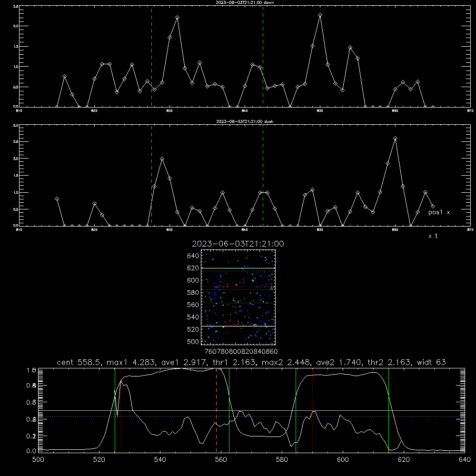
Task: Click the 'pos1 x' label
Action: (439, 212)
